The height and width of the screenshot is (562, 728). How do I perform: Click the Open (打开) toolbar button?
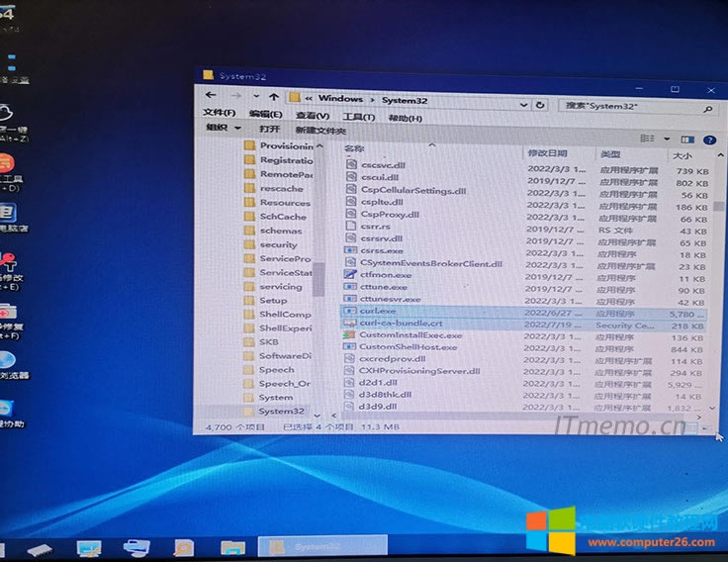269,129
